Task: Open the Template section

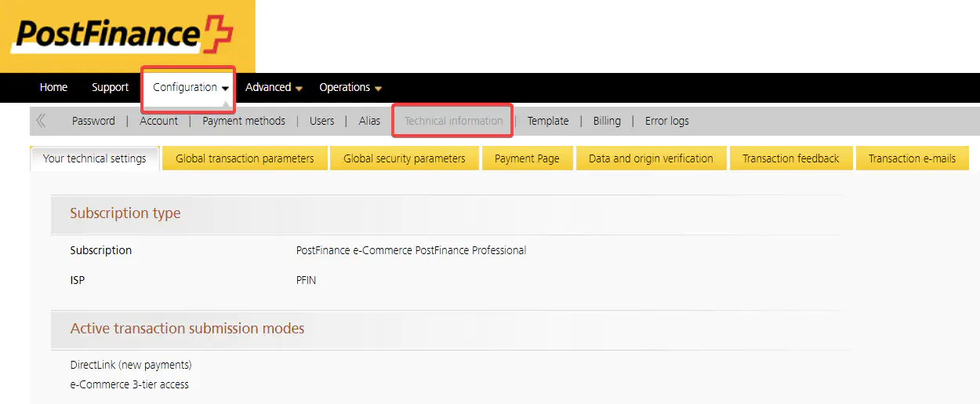Action: click(547, 121)
